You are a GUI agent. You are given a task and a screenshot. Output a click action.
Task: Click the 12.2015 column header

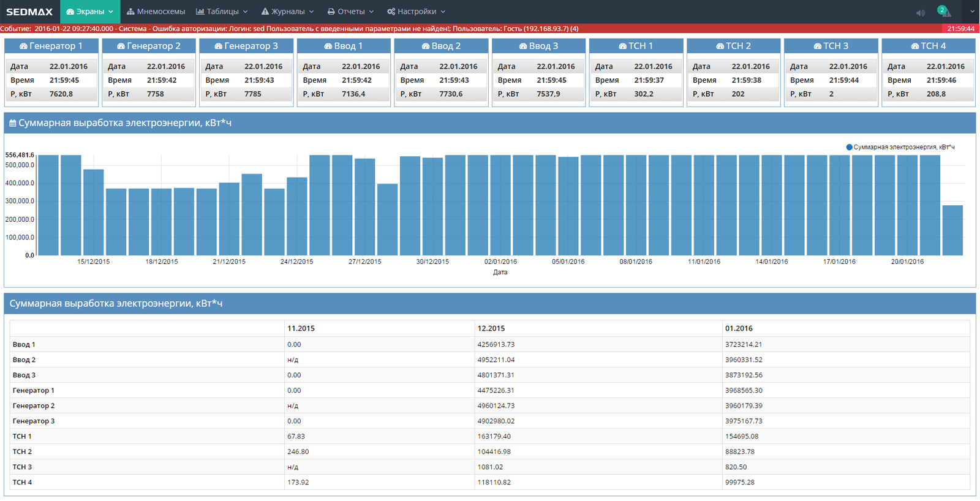click(x=491, y=328)
